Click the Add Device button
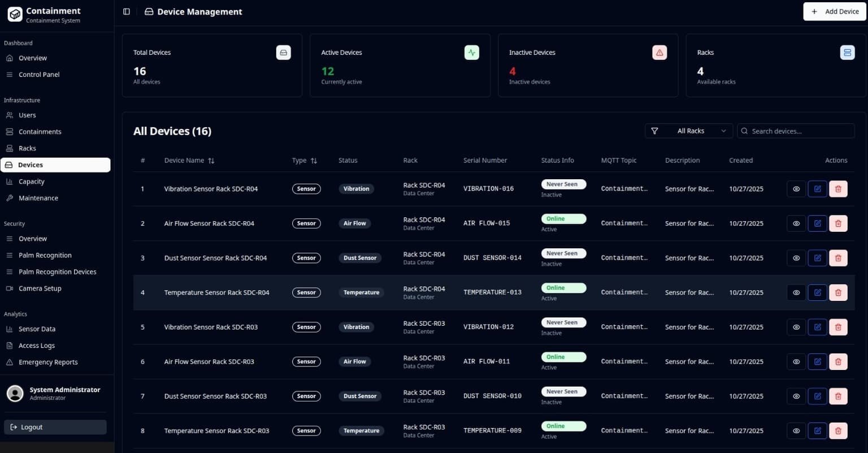Screen dimensions: 868x453 pos(834,11)
